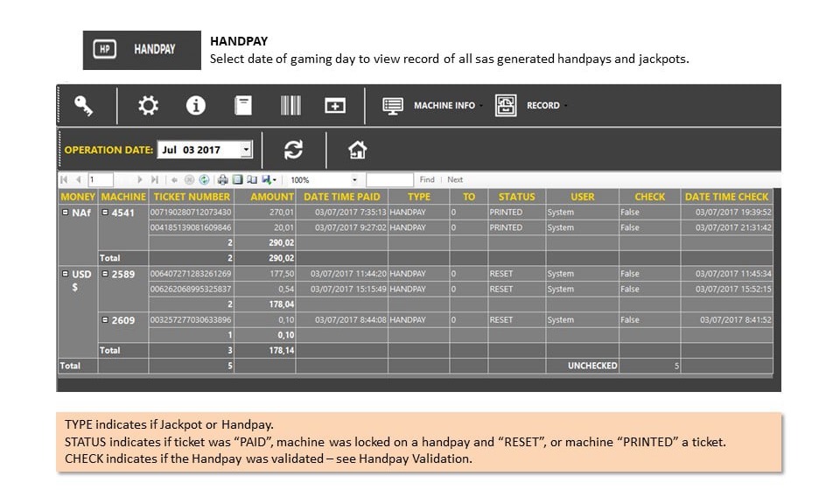840x504 pixels.
Task: Click the Find text search box
Action: click(389, 180)
